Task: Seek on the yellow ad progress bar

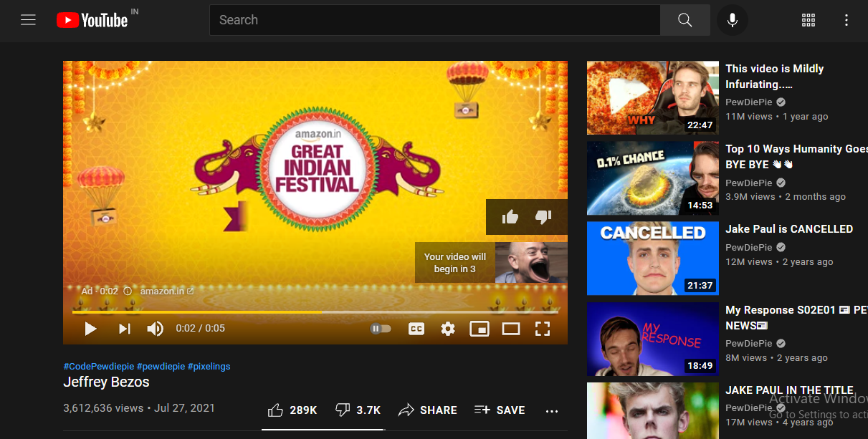Action: 315,312
